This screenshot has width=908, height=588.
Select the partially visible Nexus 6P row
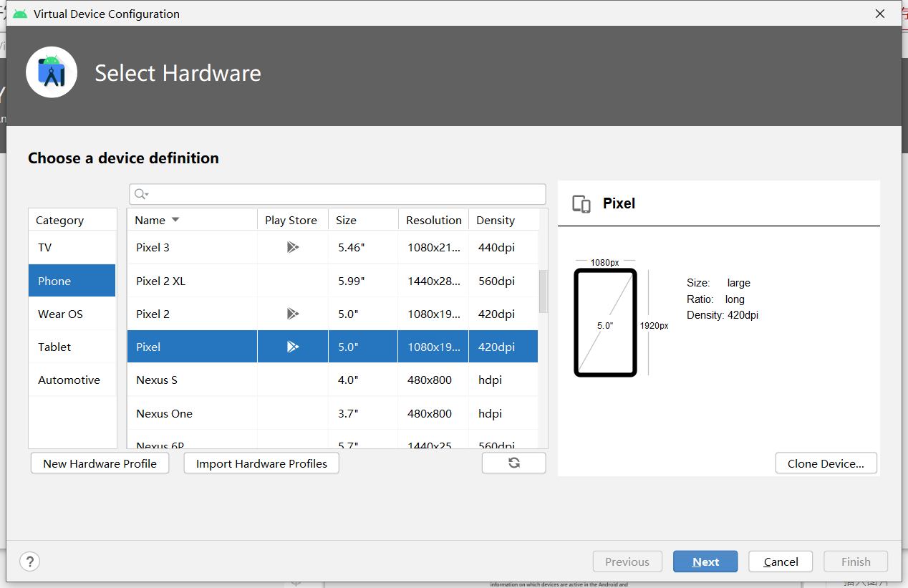[333, 440]
